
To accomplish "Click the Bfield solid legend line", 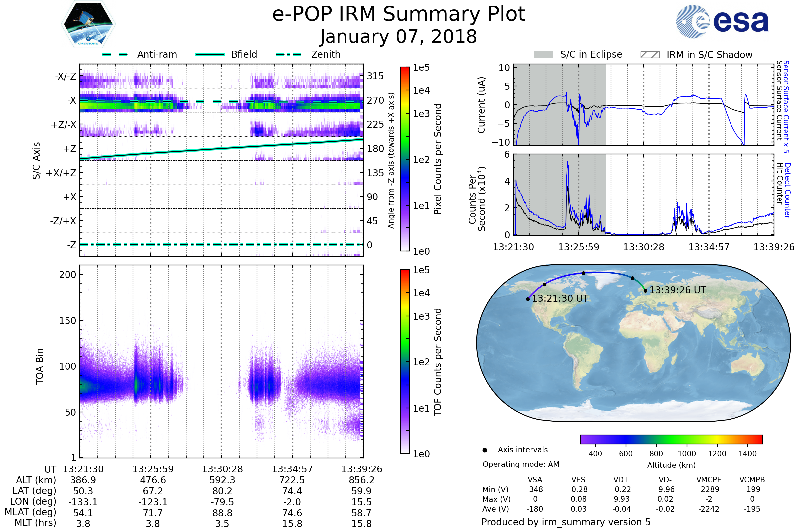I will point(210,54).
